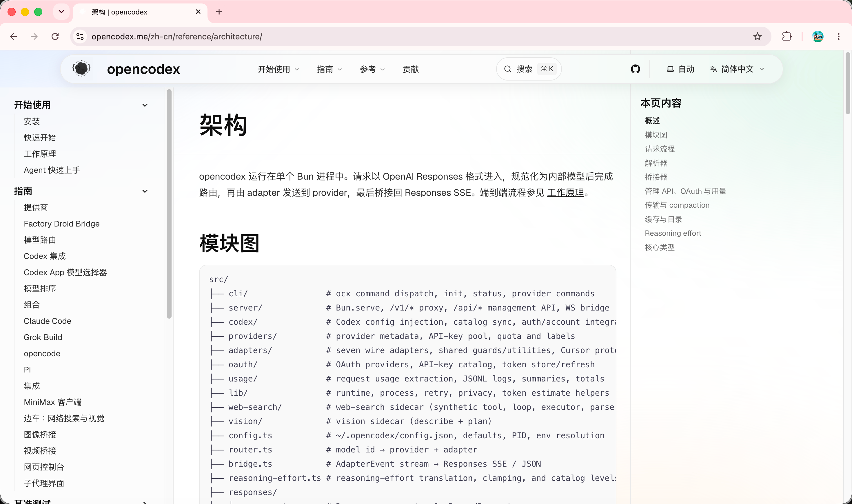Jump to 请求流程 section
The height and width of the screenshot is (504, 852).
(659, 149)
